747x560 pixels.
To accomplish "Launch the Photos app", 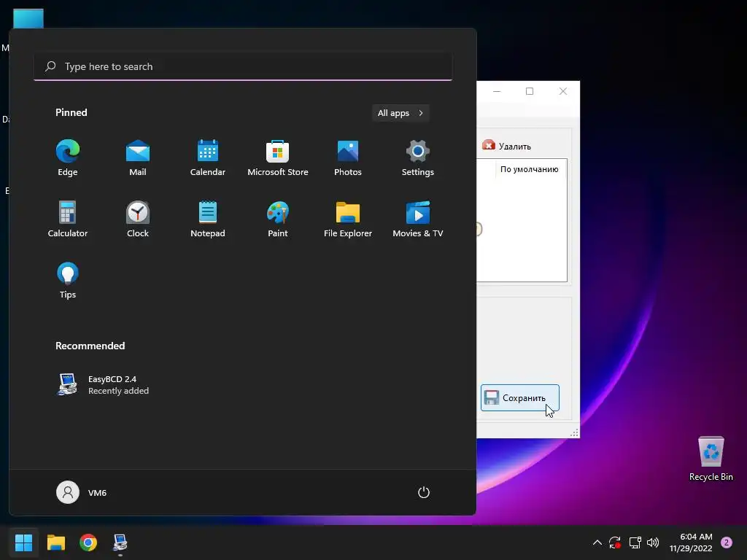I will (x=348, y=157).
